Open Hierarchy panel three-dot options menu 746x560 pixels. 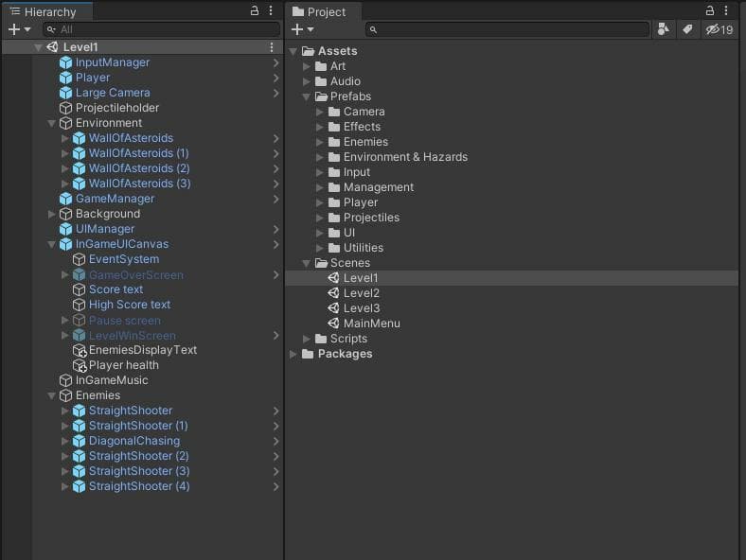point(271,11)
